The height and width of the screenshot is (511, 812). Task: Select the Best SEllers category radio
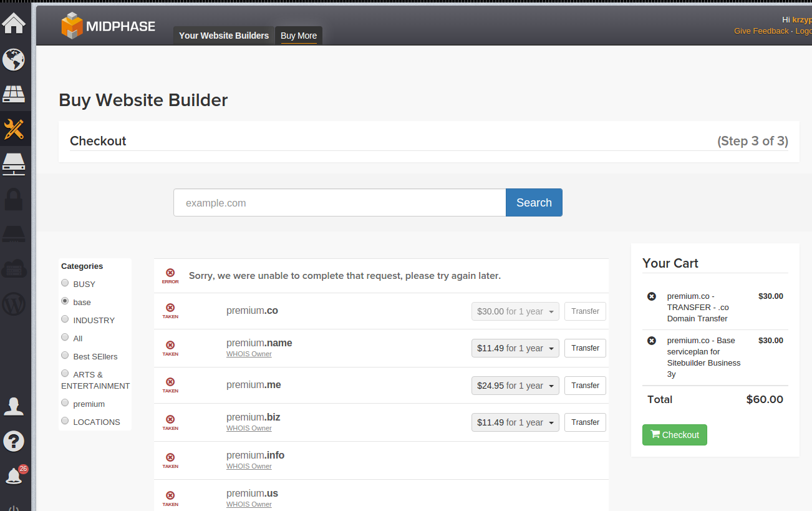[65, 355]
